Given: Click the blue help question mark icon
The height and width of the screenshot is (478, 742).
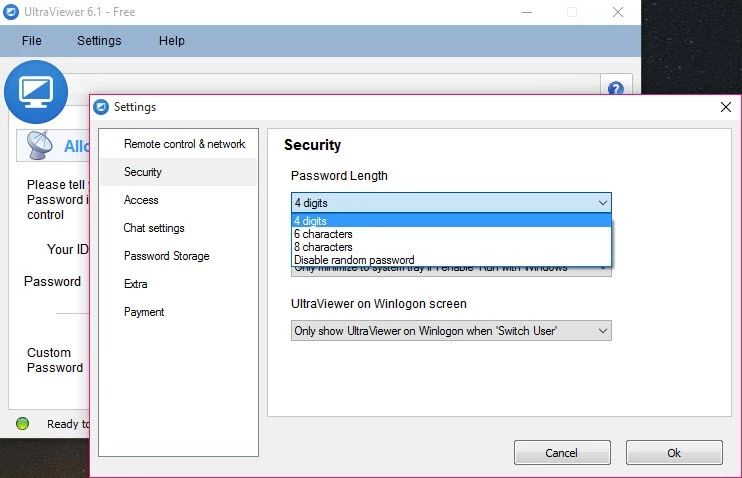Looking at the screenshot, I should (615, 89).
